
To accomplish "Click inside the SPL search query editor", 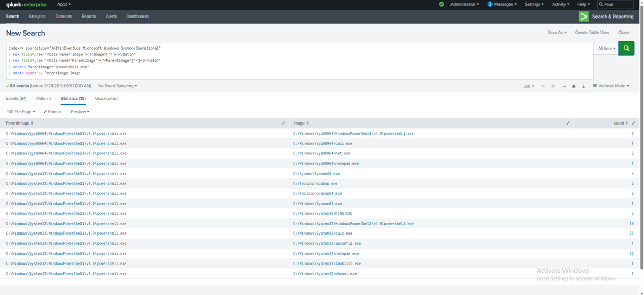I will coord(299,60).
